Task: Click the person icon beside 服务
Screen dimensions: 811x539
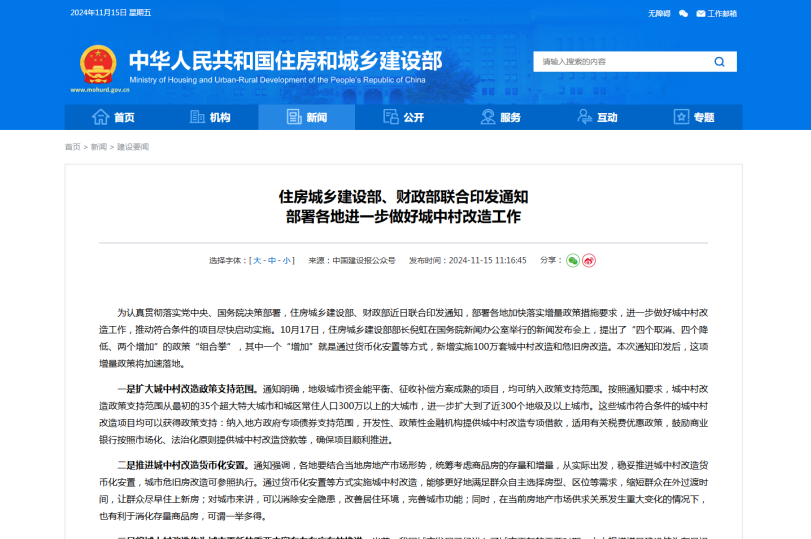Action: tap(488, 117)
